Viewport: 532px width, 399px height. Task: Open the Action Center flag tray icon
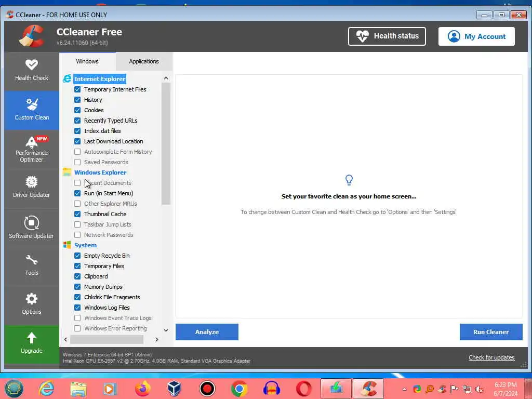click(x=455, y=389)
